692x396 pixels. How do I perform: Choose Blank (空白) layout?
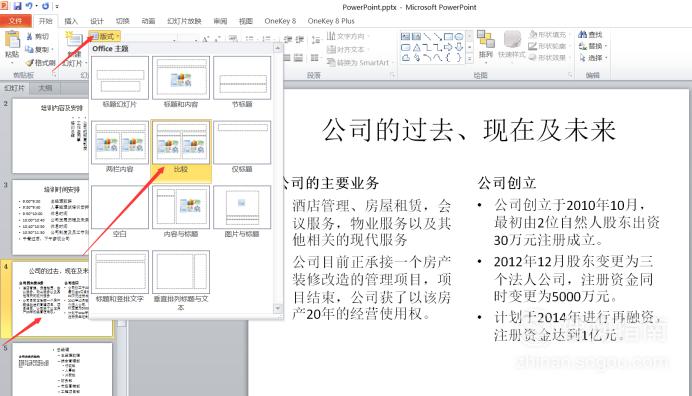pos(120,212)
